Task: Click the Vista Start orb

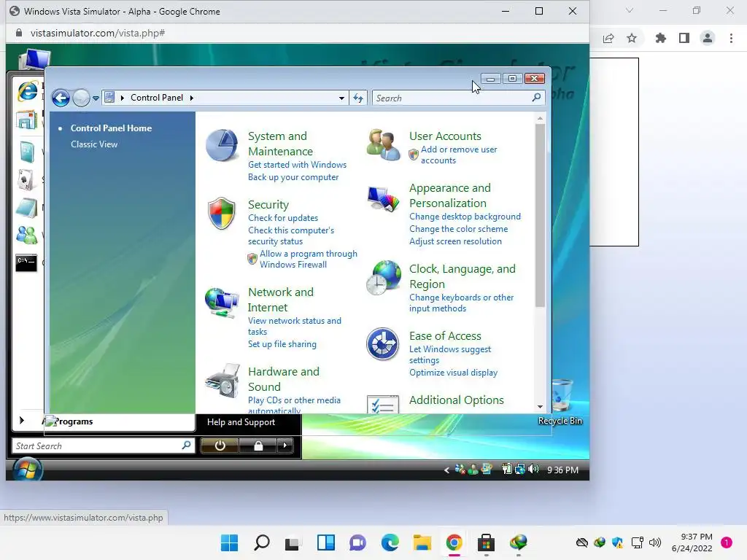Action: (x=28, y=470)
